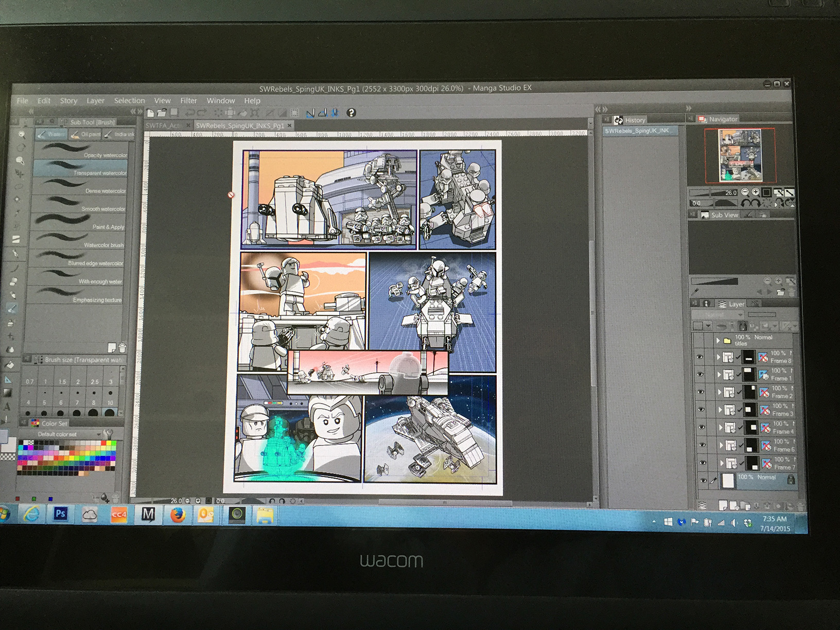840x630 pixels.
Task: Hide the Frame 6 layer
Action: (702, 445)
